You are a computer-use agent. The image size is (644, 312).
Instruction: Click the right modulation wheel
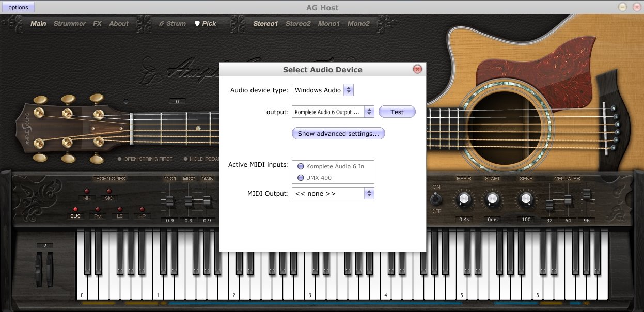click(50, 270)
